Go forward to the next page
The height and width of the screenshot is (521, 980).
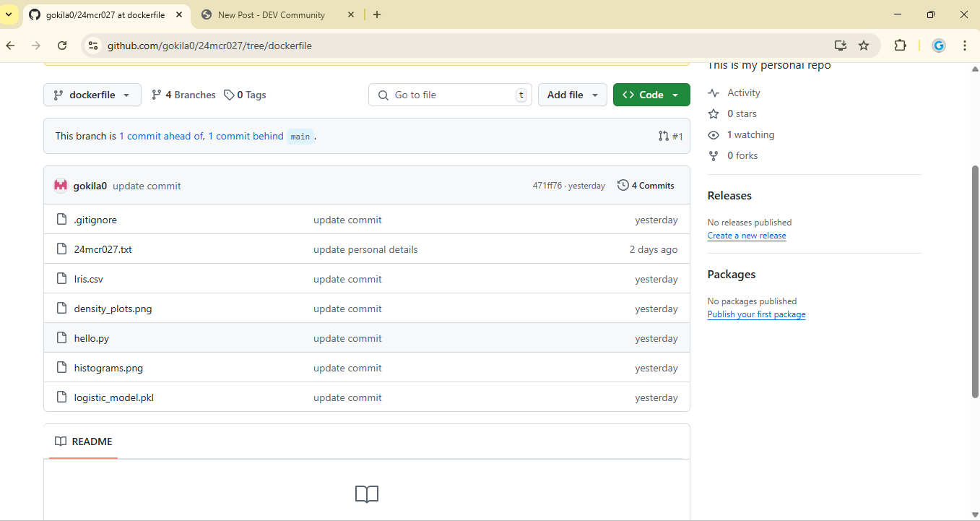click(36, 46)
